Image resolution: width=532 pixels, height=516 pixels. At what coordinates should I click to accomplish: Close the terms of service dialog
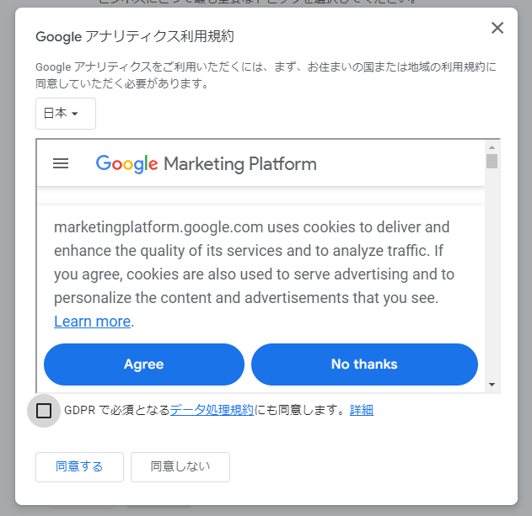tap(497, 28)
